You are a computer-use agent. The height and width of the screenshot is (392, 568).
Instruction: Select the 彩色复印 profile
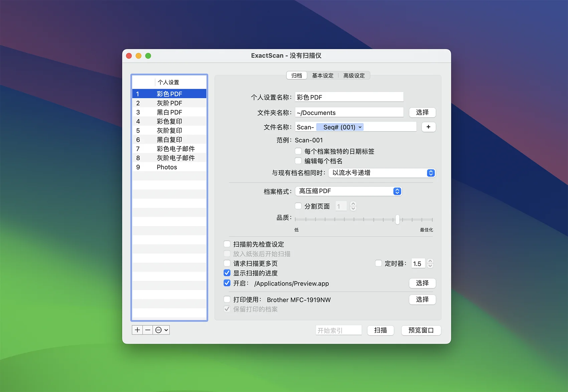[169, 121]
